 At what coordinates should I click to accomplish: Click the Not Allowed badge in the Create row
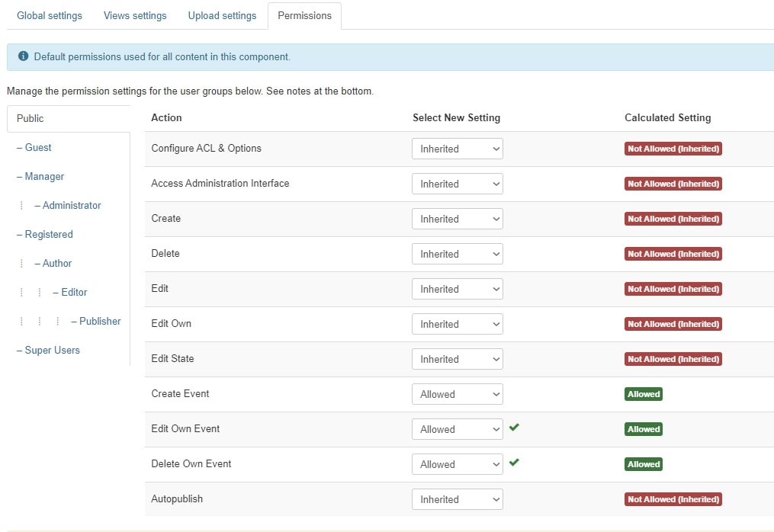point(673,219)
